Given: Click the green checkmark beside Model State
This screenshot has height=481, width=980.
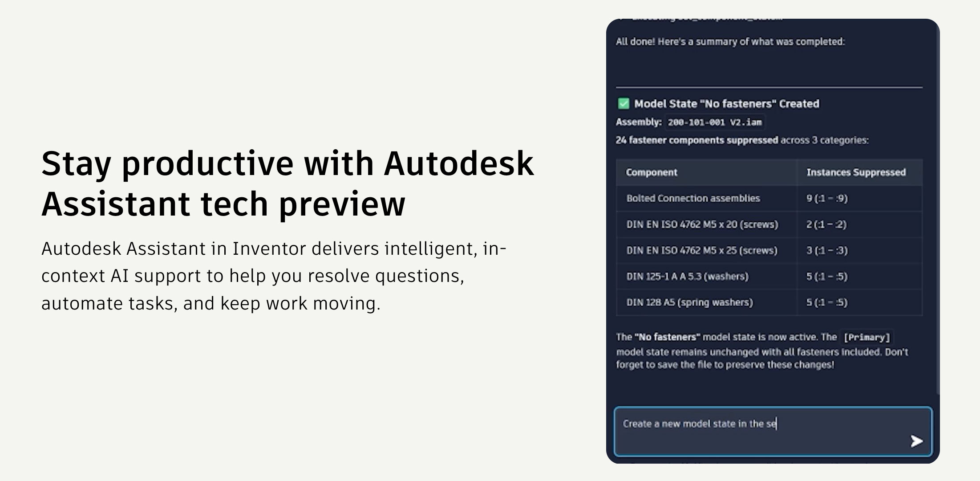Looking at the screenshot, I should pyautogui.click(x=624, y=104).
